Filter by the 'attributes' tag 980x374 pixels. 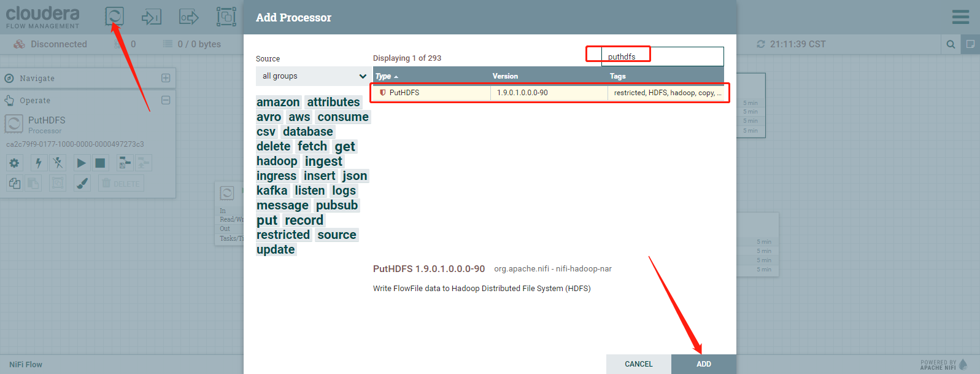pos(333,102)
